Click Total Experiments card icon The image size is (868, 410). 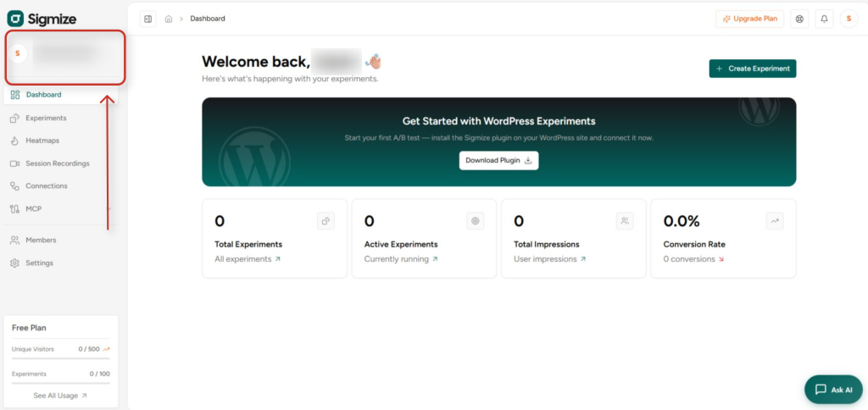(x=326, y=221)
